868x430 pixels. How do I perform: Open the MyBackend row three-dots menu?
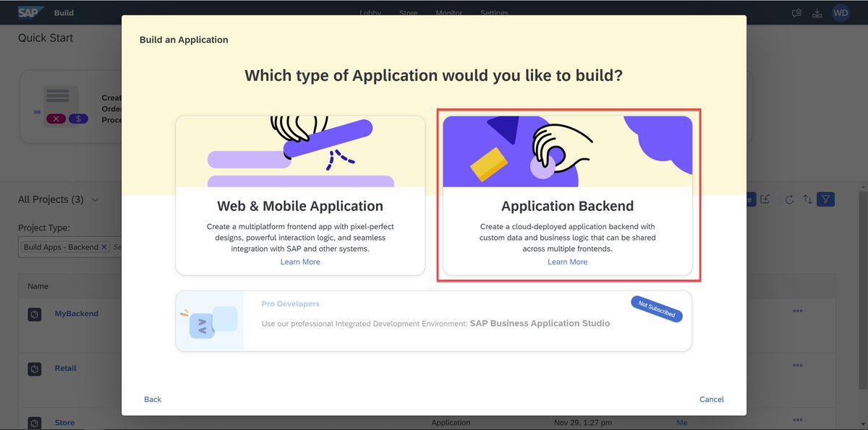pyautogui.click(x=798, y=311)
